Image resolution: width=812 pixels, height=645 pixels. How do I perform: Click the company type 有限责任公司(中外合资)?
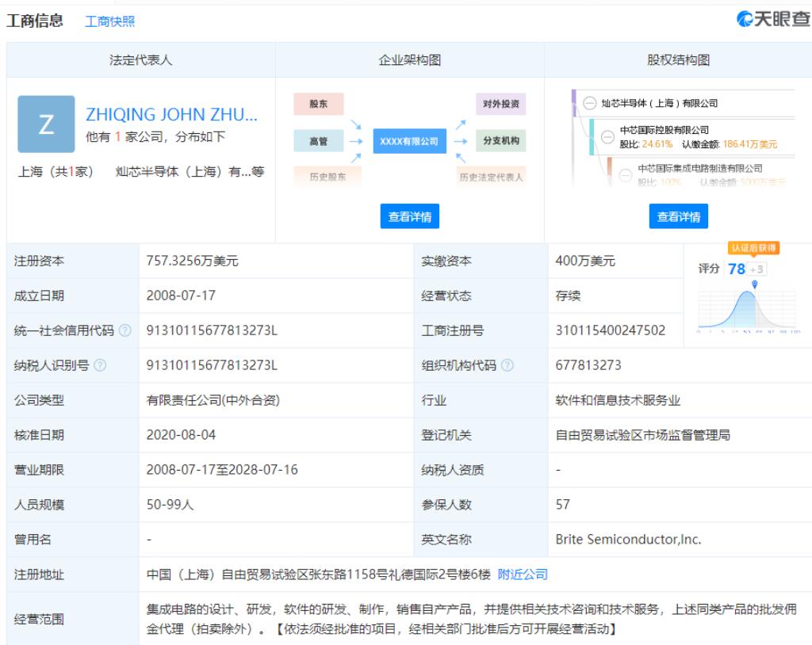(x=213, y=400)
